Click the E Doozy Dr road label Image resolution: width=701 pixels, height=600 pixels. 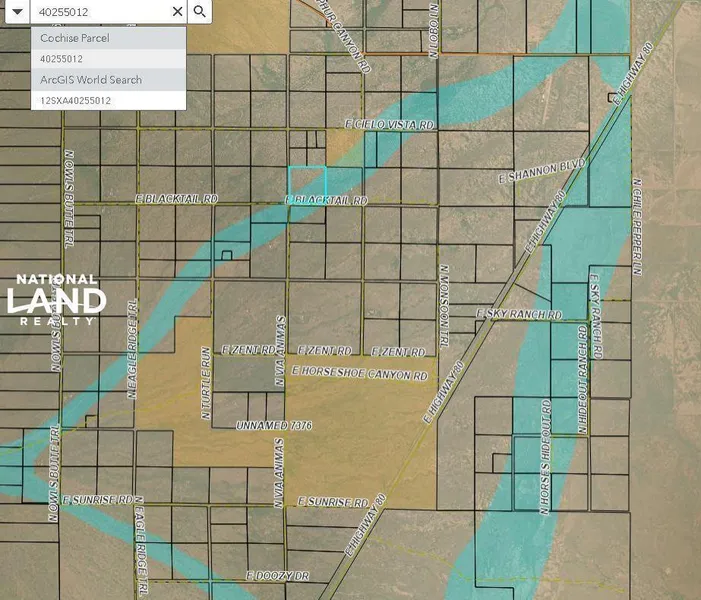click(278, 576)
